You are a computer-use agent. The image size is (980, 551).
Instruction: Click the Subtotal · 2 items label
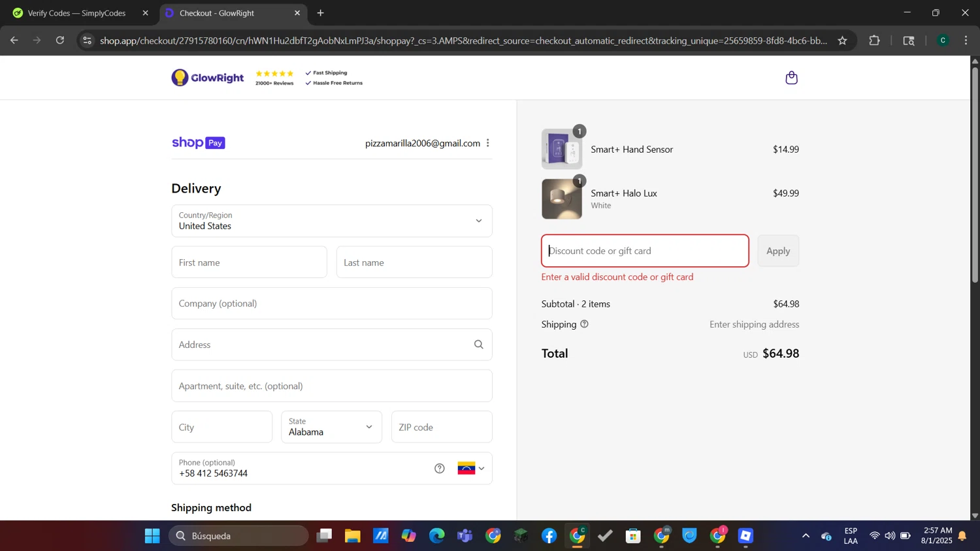point(576,304)
